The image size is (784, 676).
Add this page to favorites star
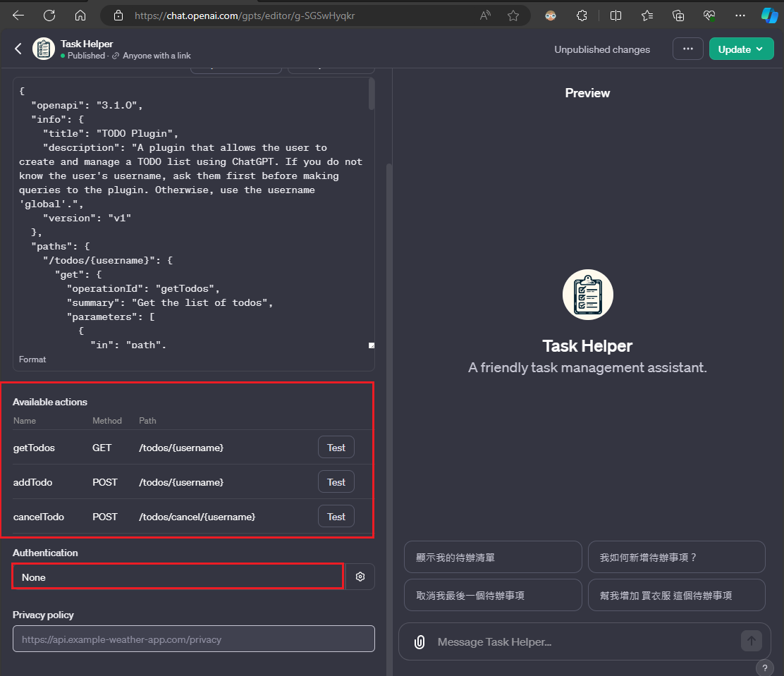coord(513,16)
